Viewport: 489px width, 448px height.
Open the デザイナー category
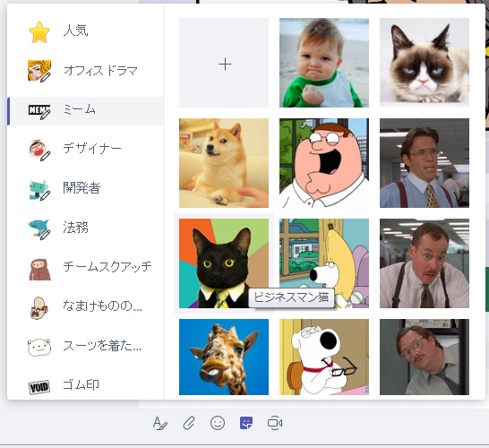click(85, 149)
